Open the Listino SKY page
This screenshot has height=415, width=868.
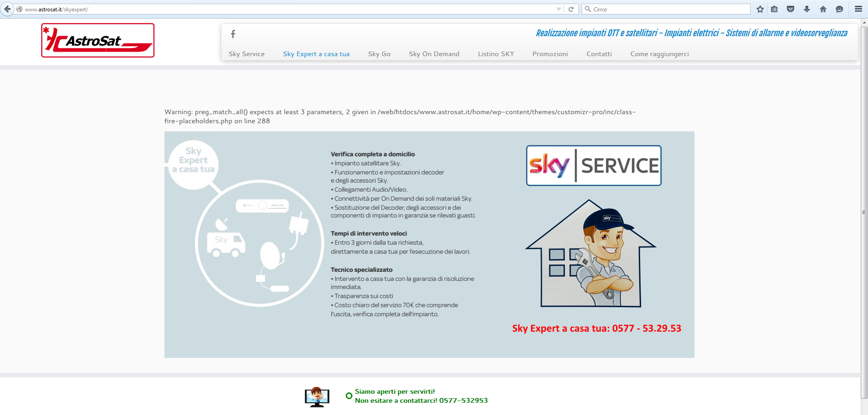(x=496, y=54)
